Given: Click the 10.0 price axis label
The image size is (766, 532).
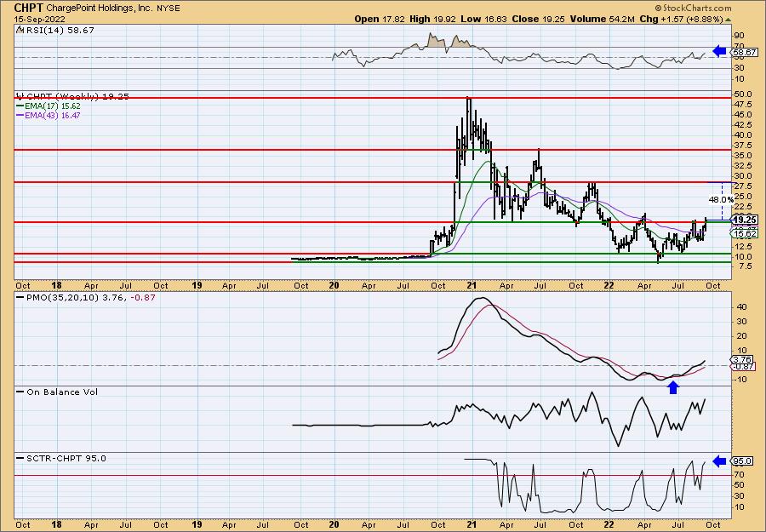Looking at the screenshot, I should 743,257.
